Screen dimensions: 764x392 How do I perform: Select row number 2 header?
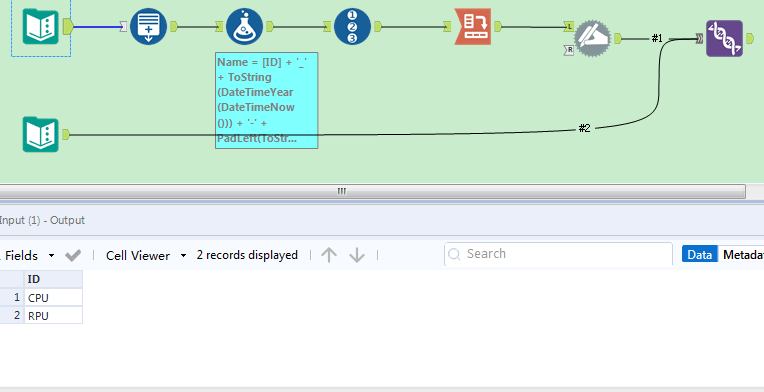click(12, 316)
